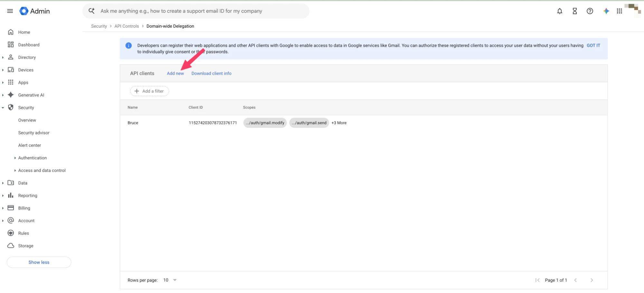Click the info icon in the banner
Viewport: 644px width, 293px height.
pyautogui.click(x=128, y=46)
